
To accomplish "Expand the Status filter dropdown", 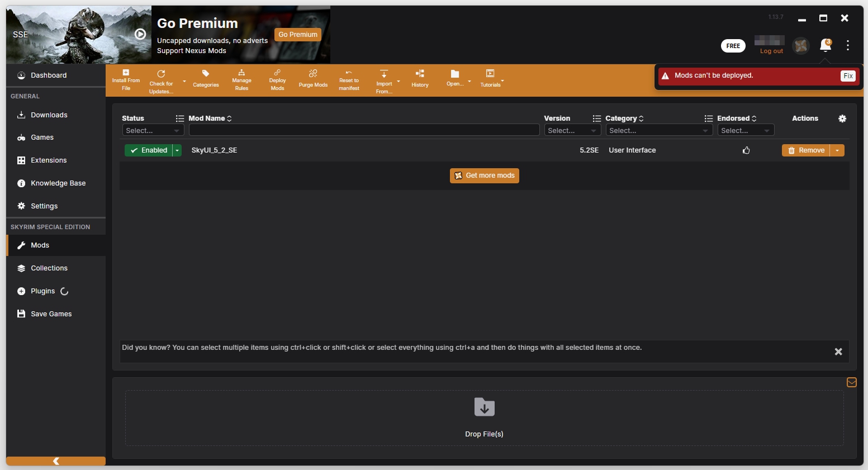I will [153, 130].
